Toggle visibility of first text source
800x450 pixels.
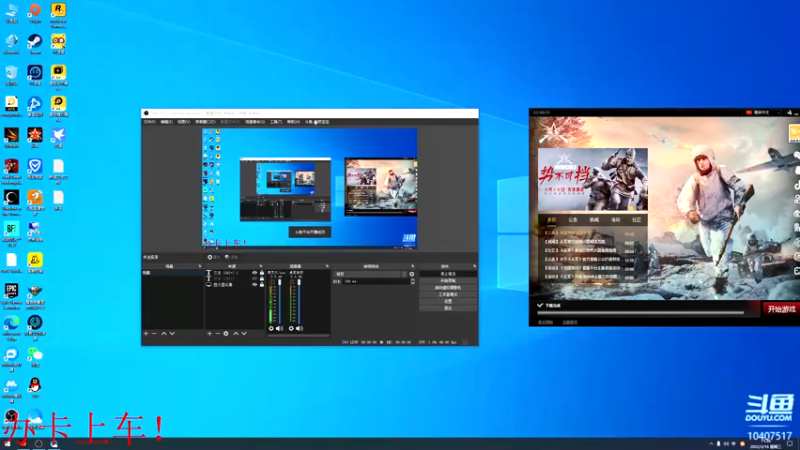click(x=255, y=273)
